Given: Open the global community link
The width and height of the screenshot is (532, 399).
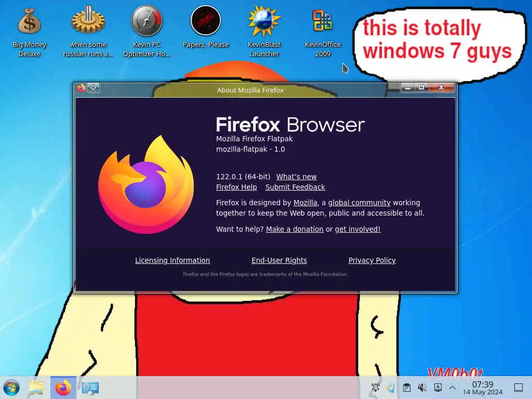Looking at the screenshot, I should point(360,203).
